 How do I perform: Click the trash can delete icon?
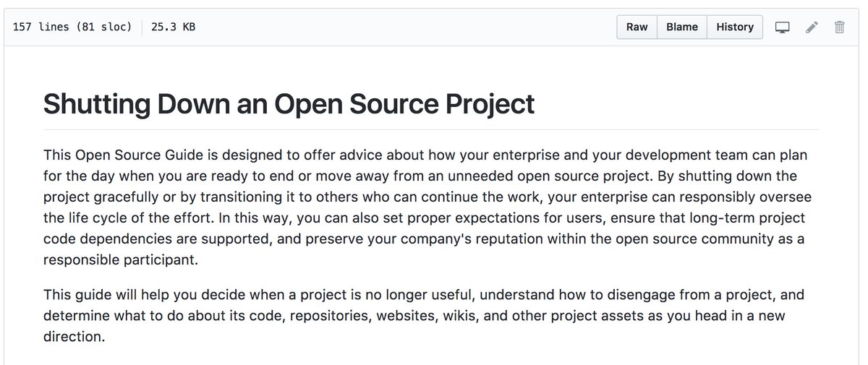[x=839, y=27]
